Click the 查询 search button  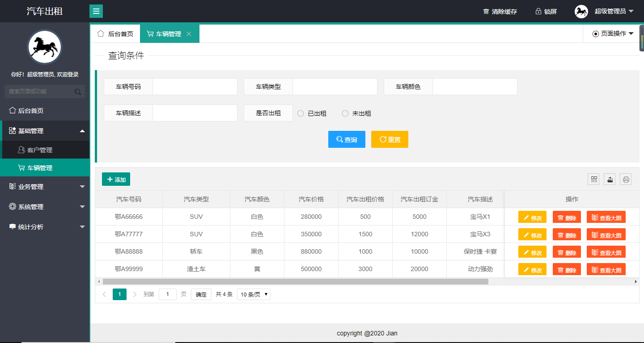pyautogui.click(x=347, y=139)
